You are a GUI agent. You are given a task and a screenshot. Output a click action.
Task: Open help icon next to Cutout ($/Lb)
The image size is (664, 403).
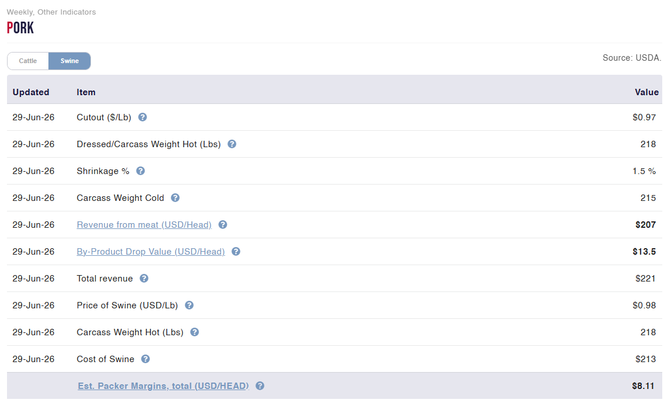(143, 117)
